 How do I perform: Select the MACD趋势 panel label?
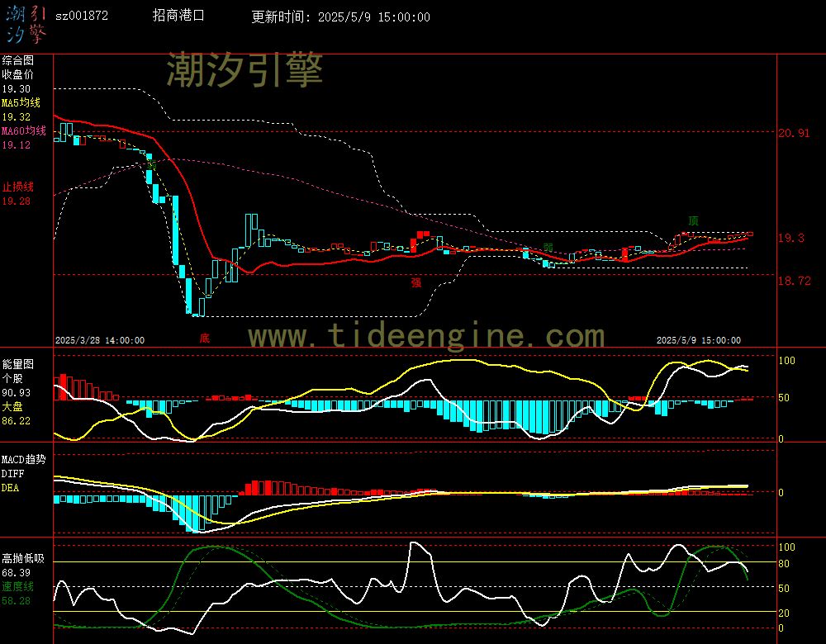click(24, 460)
